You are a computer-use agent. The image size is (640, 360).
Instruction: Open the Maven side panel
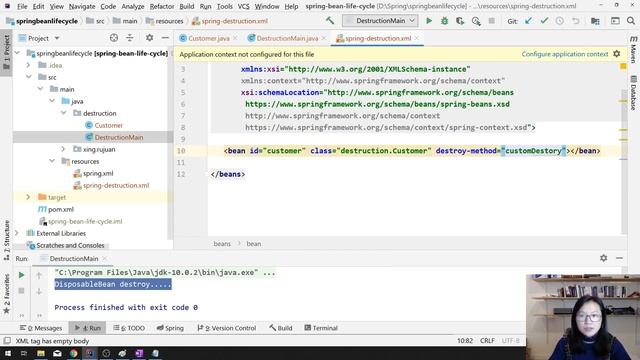point(633,49)
